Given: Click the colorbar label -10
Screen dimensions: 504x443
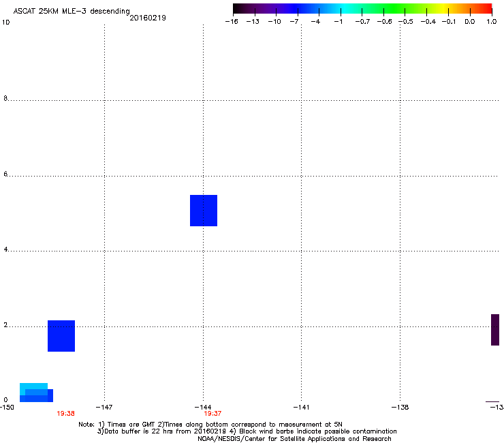Looking at the screenshot, I should click(274, 22).
